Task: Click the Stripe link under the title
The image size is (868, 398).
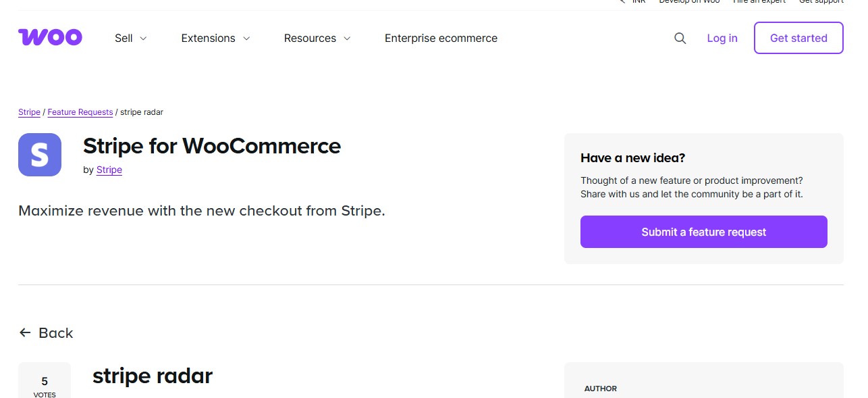Action: pos(109,170)
